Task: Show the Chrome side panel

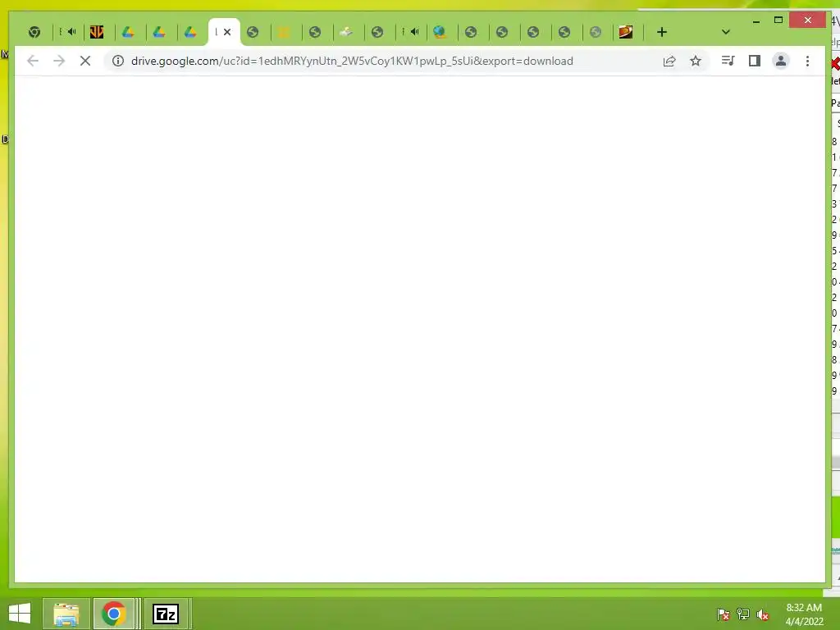Action: click(755, 61)
